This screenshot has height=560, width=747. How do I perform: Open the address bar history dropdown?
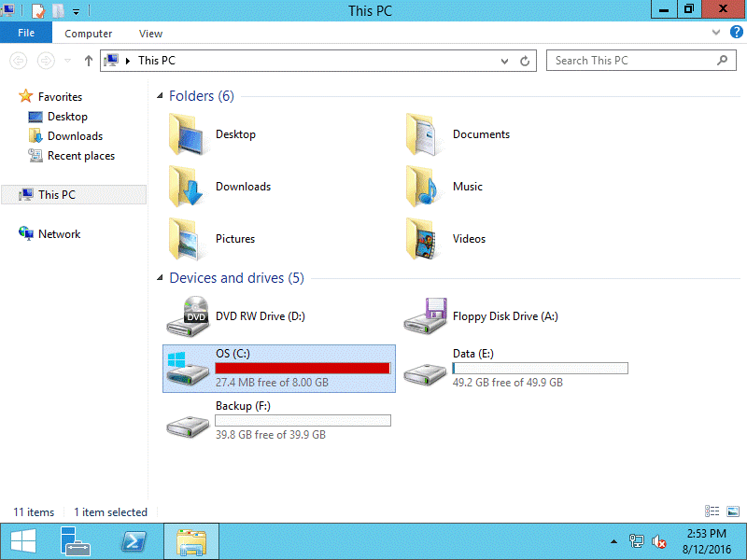(502, 60)
